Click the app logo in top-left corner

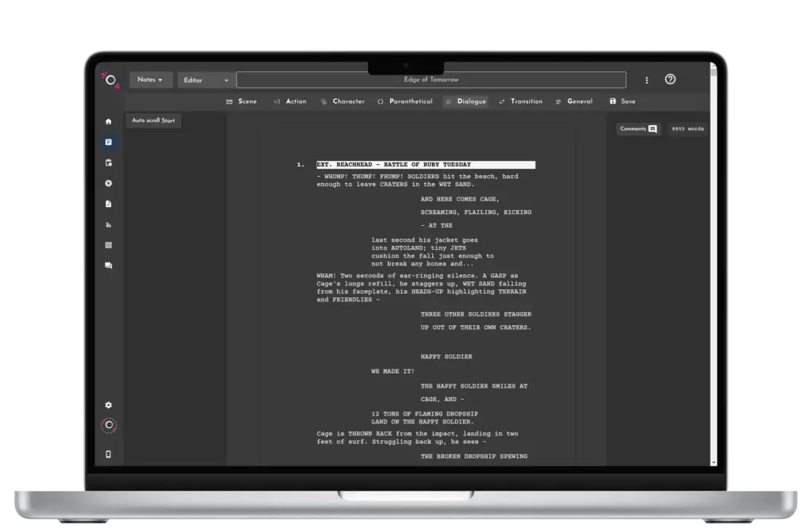click(x=110, y=80)
